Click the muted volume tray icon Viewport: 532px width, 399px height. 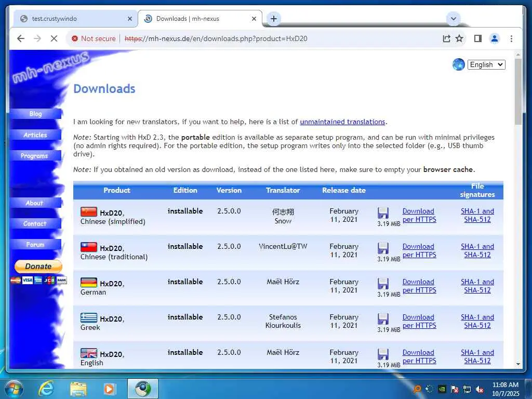480,389
